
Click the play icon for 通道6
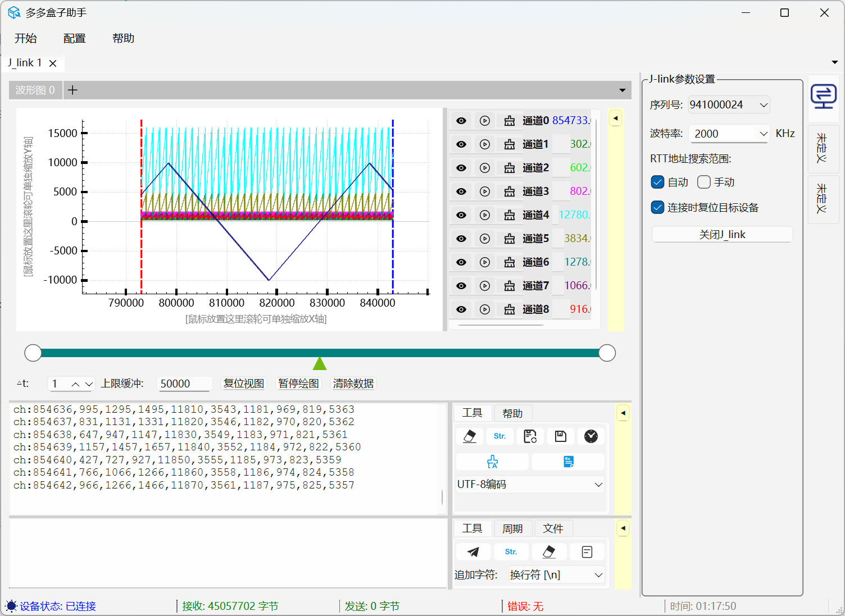[x=485, y=262]
